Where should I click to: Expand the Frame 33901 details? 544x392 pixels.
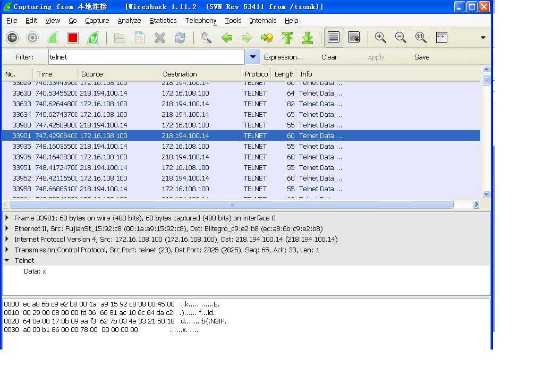(6, 218)
